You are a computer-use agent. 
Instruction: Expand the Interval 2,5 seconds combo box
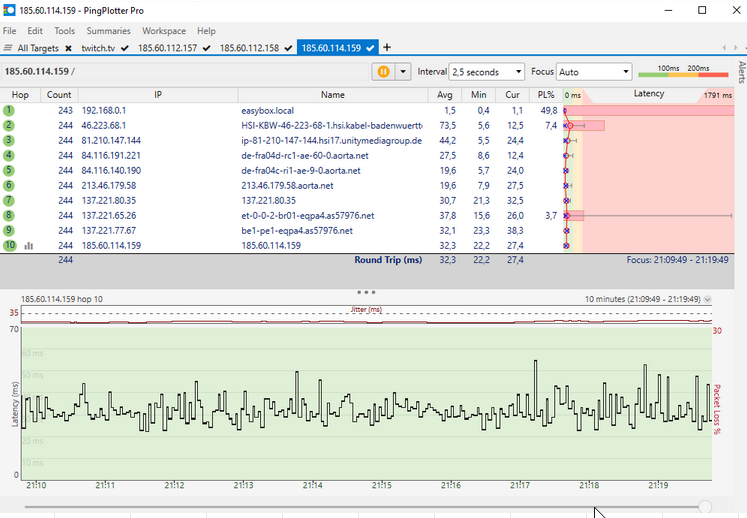tap(487, 72)
